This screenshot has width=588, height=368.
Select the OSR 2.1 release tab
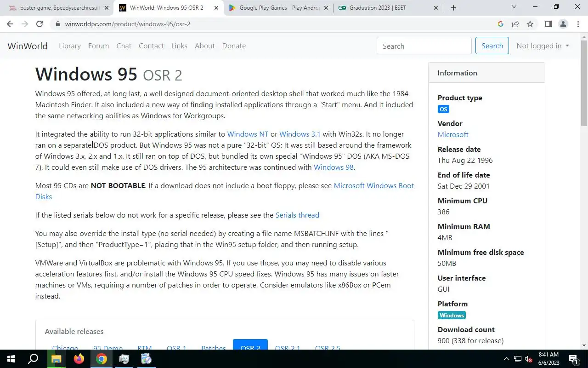(288, 347)
